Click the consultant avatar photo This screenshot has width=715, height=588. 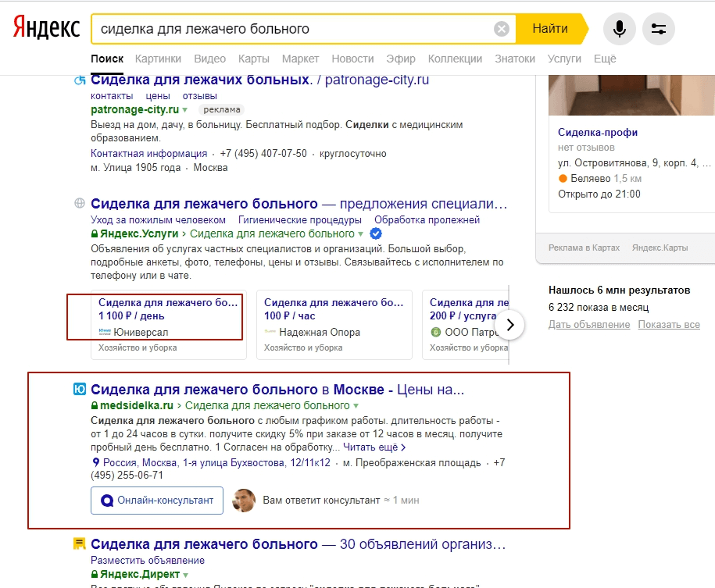coord(245,500)
